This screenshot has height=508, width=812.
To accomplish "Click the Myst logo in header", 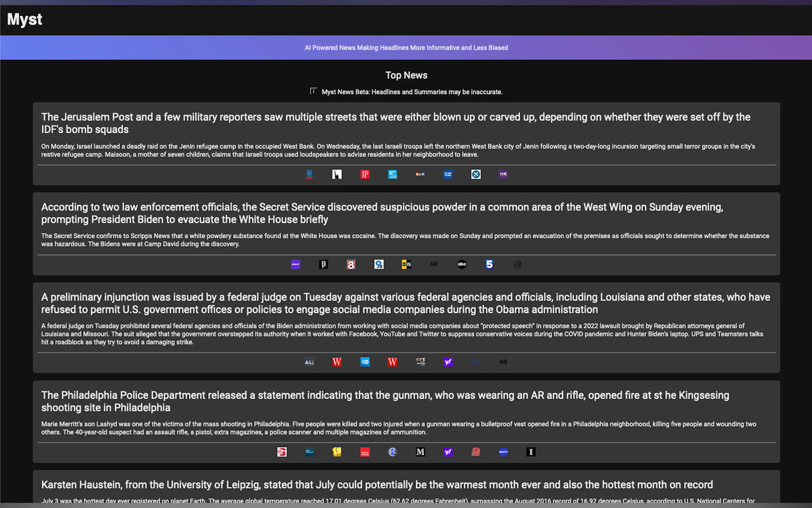I will click(25, 19).
